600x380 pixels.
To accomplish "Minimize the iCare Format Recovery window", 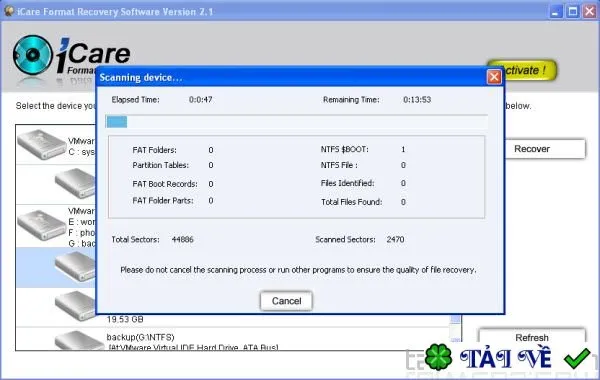I will pos(556,12).
